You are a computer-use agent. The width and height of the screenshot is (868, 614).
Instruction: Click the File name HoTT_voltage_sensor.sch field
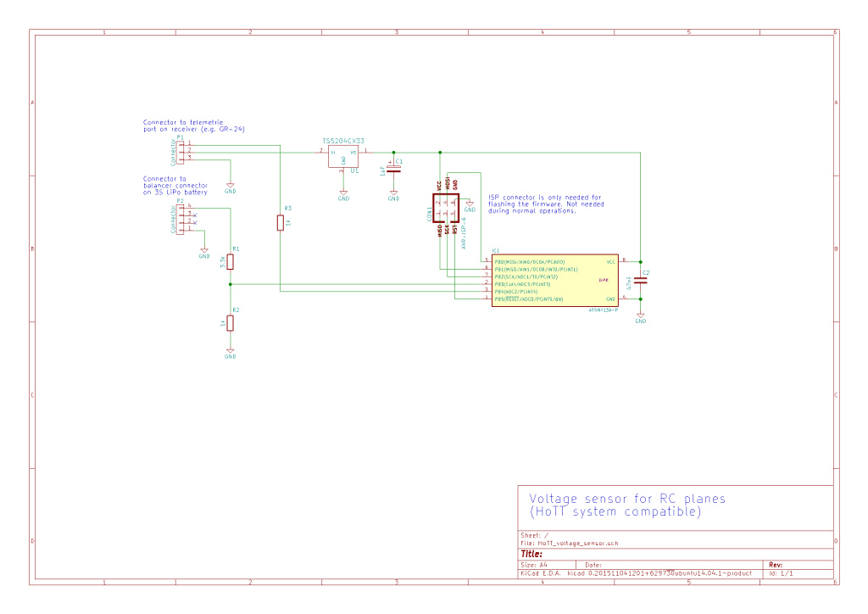click(x=570, y=543)
